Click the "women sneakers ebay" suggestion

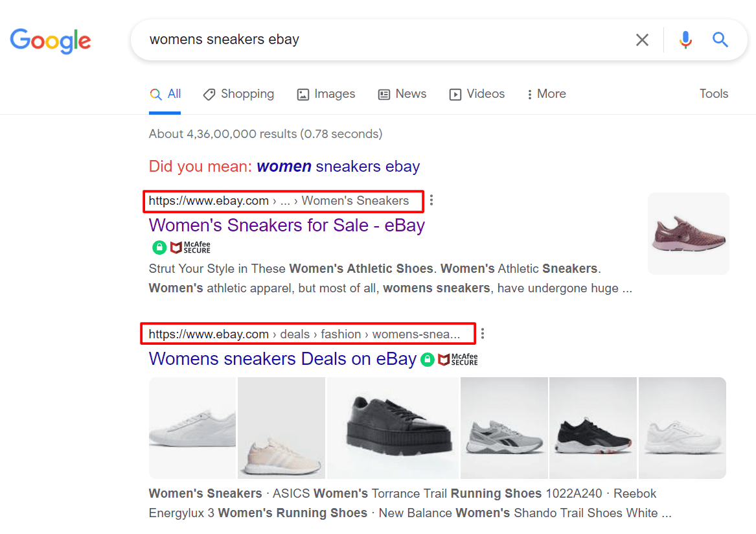click(x=338, y=167)
